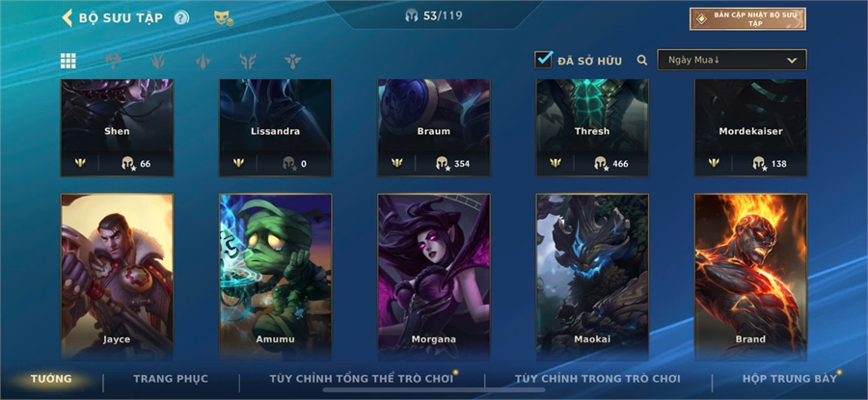The height and width of the screenshot is (400, 868).
Task: Switch to the Trang Phục tab
Action: tap(171, 379)
